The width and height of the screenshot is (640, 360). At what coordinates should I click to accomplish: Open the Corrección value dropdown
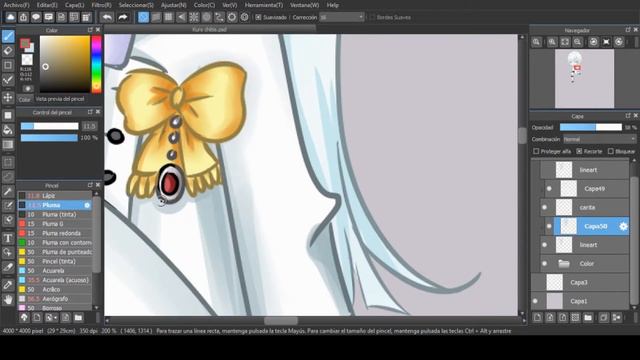341,17
